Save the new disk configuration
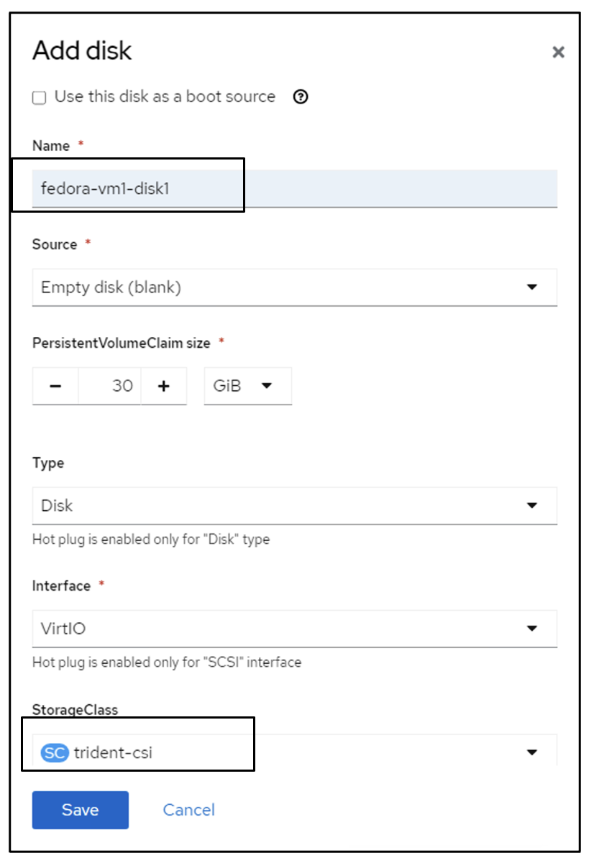 point(80,810)
